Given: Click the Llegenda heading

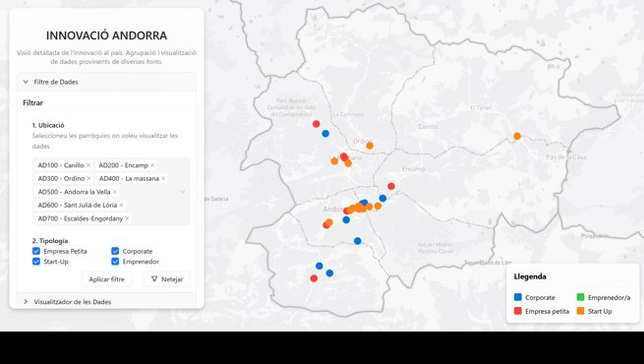Looking at the screenshot, I should [530, 276].
